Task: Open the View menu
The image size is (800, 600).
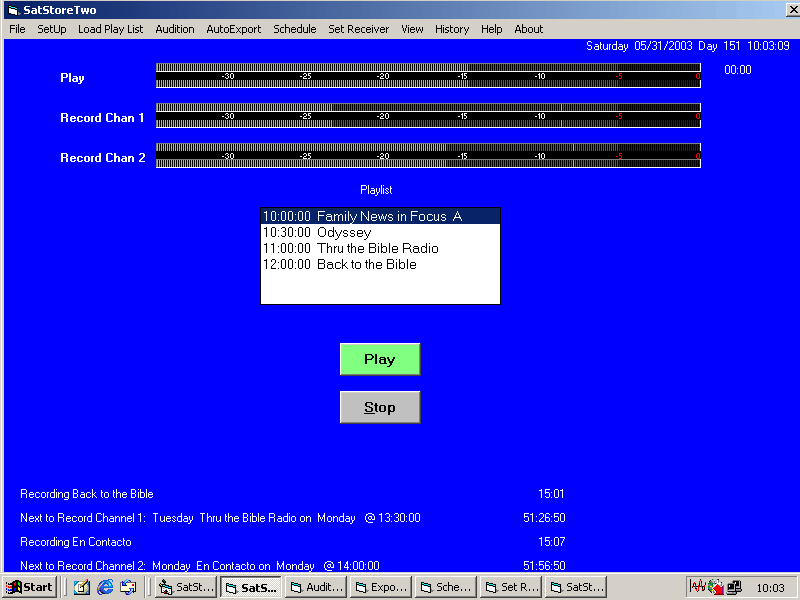Action: [412, 29]
